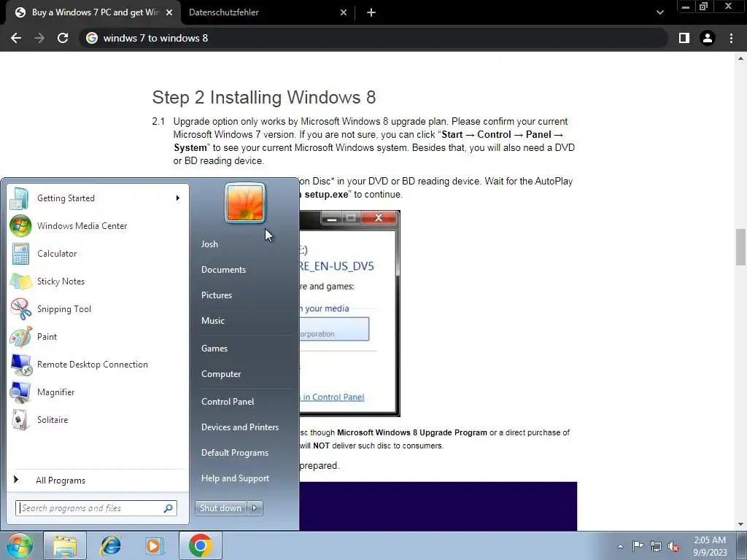
Task: Open Computer from Start menu
Action: tap(220, 374)
